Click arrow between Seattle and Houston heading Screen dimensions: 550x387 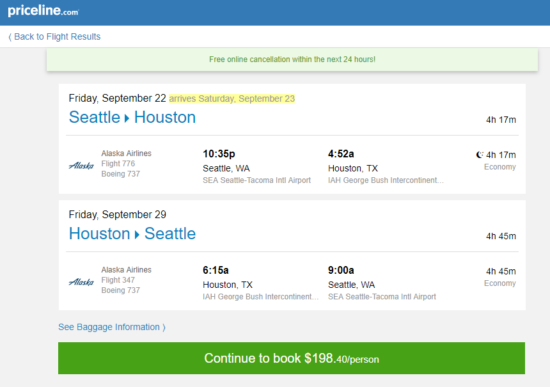[127, 118]
